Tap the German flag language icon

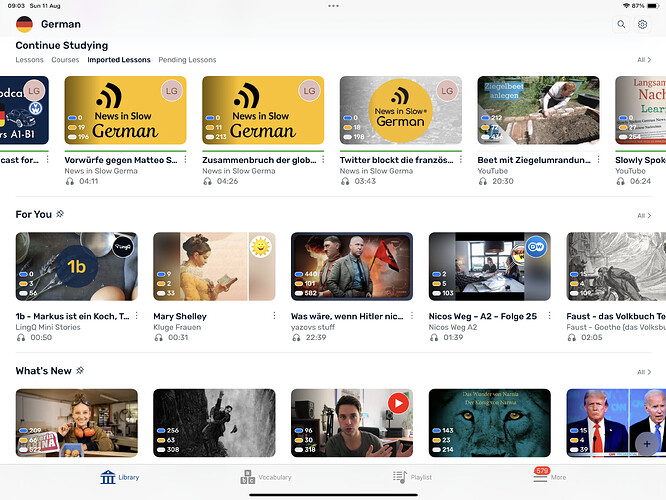[x=24, y=24]
